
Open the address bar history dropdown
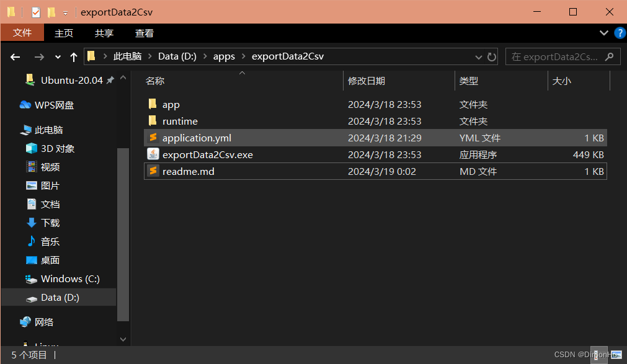[478, 57]
